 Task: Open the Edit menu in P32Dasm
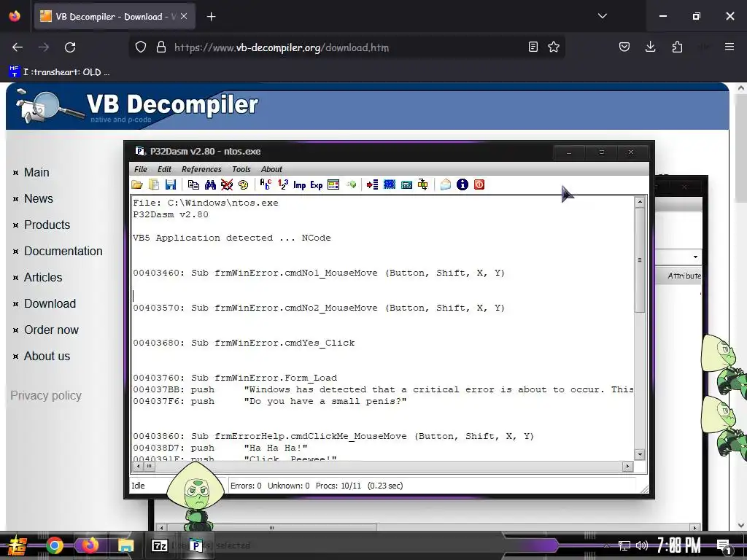164,169
